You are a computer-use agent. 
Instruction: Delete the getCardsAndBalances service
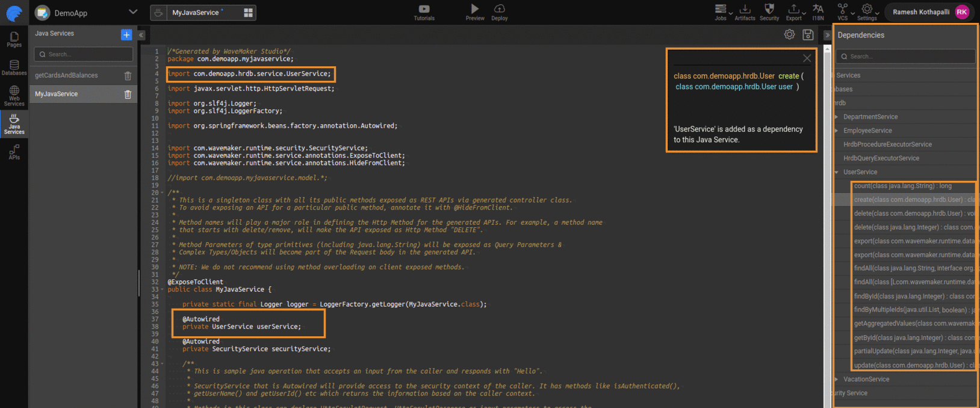point(128,76)
